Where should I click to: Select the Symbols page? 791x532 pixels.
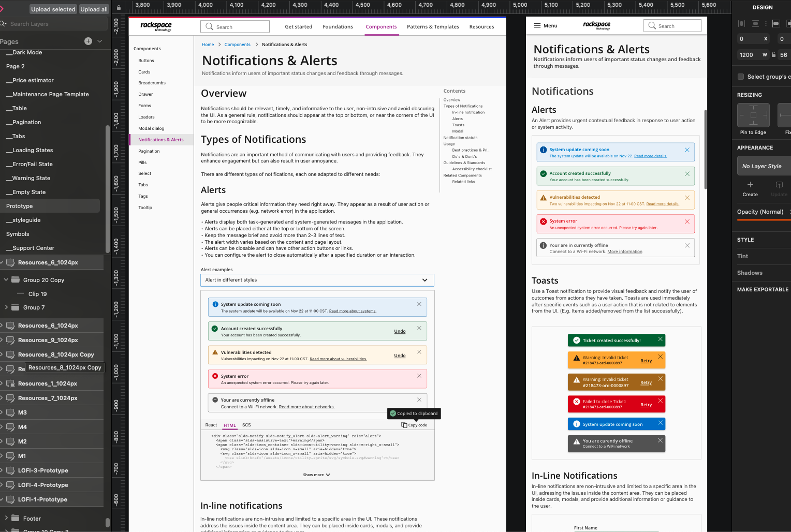pyautogui.click(x=18, y=234)
